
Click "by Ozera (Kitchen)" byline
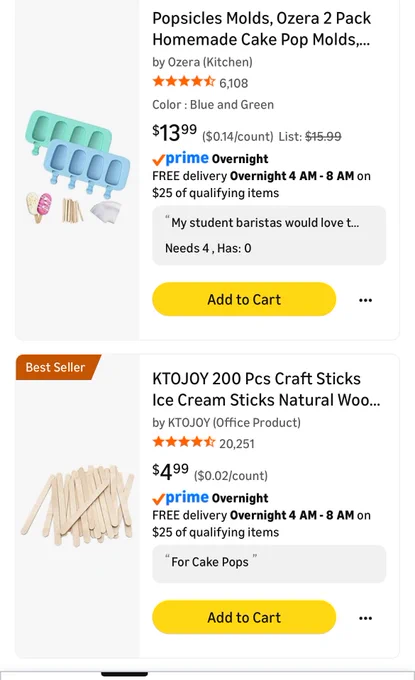[202, 62]
